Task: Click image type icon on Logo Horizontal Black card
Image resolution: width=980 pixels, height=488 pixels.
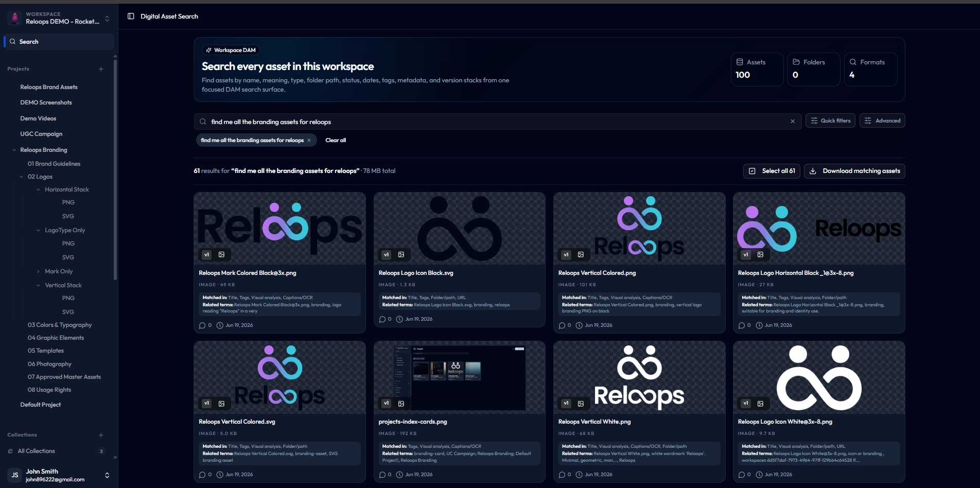Action: tap(760, 255)
